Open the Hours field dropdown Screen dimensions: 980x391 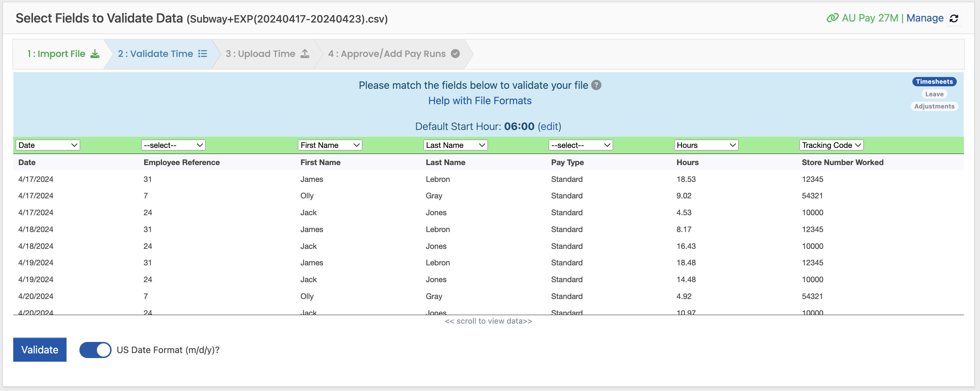click(706, 145)
